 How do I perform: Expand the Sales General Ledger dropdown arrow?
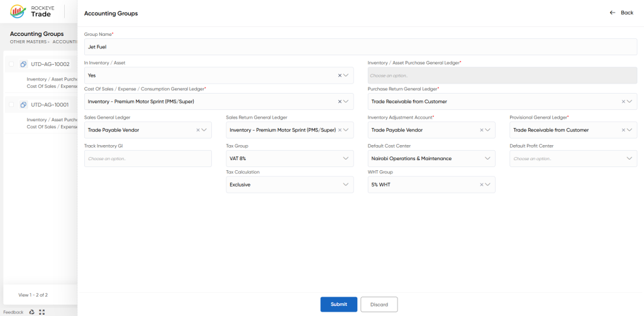pos(204,130)
